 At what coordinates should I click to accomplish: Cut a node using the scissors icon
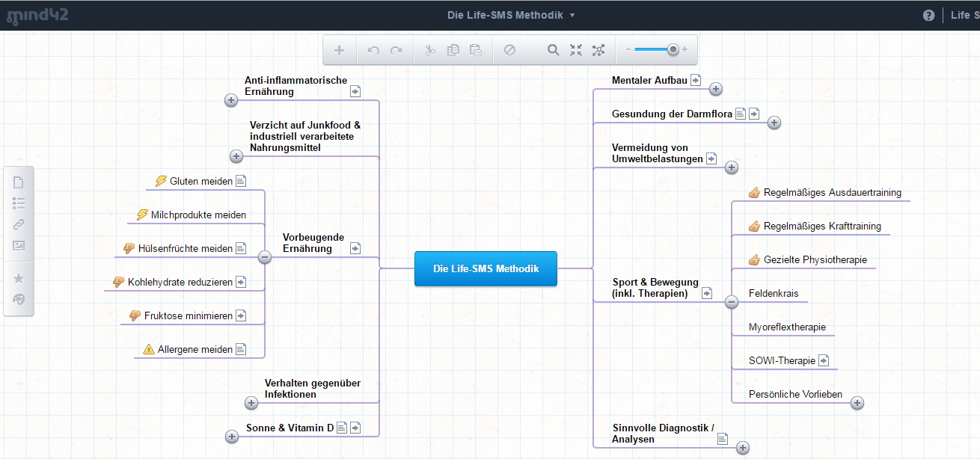[429, 49]
